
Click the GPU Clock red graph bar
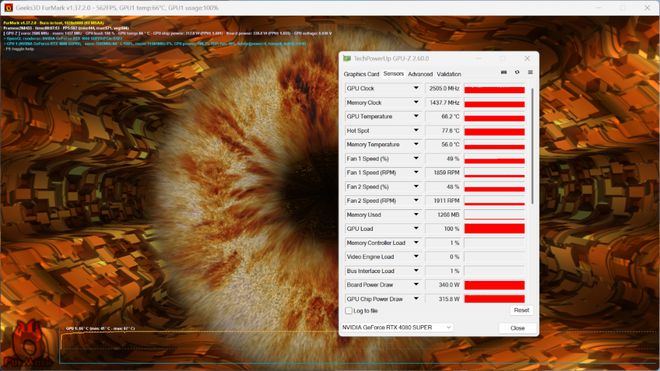(x=494, y=89)
